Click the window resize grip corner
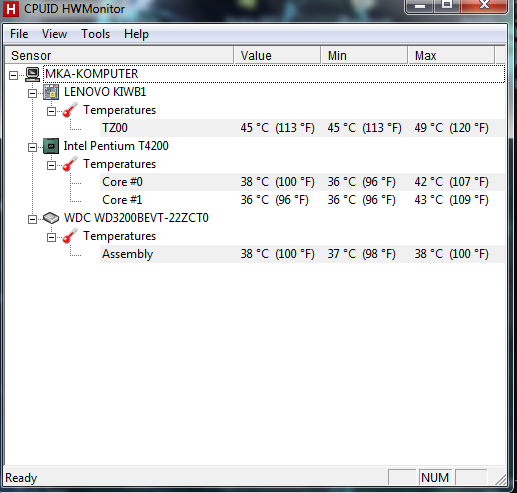The width and height of the screenshot is (517, 493). tap(500, 479)
